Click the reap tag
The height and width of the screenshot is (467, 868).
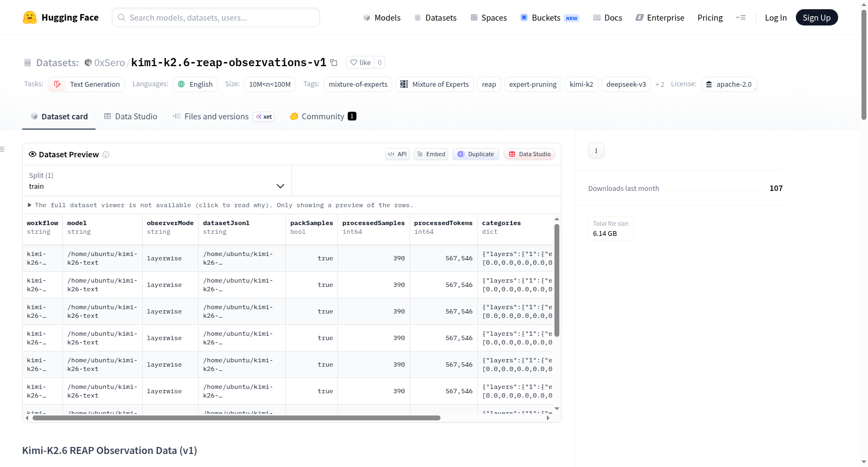[x=489, y=84]
